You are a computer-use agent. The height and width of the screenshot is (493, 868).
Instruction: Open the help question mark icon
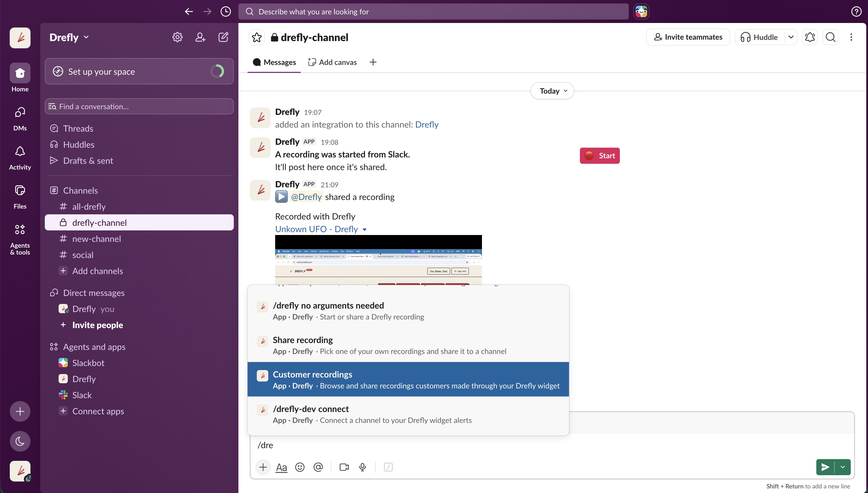click(856, 11)
